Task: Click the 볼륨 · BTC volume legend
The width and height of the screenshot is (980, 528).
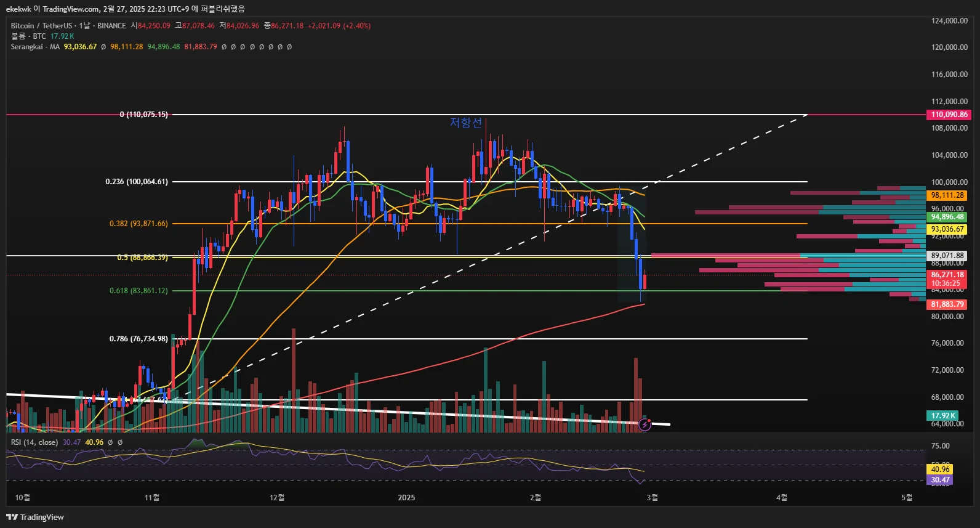Action: click(x=28, y=36)
